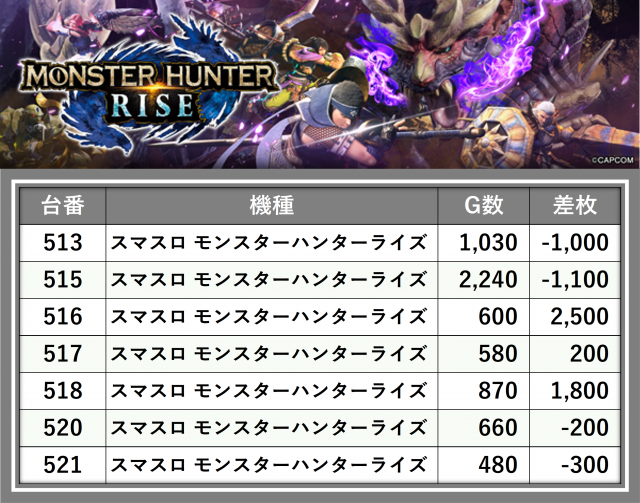Screen dimensions: 640x503
Task: Pick machine number 520 cell
Action: pyautogui.click(x=62, y=428)
